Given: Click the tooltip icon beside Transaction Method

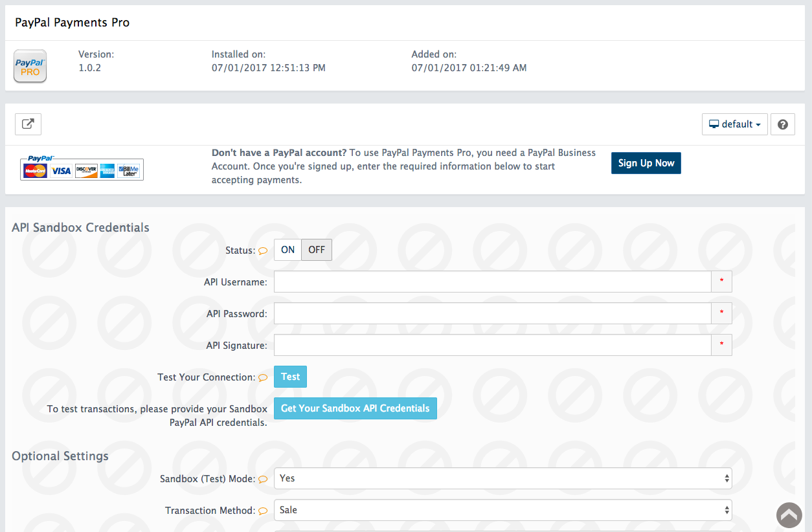Looking at the screenshot, I should click(263, 510).
